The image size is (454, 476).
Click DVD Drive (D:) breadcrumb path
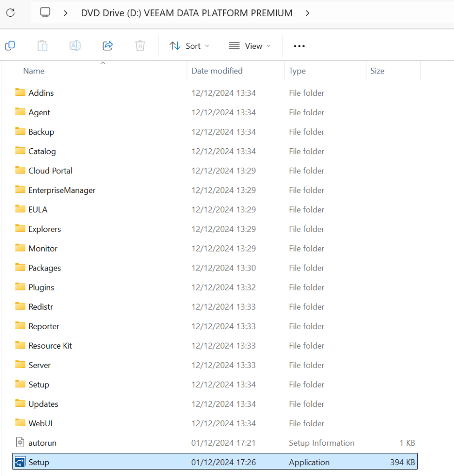(187, 13)
